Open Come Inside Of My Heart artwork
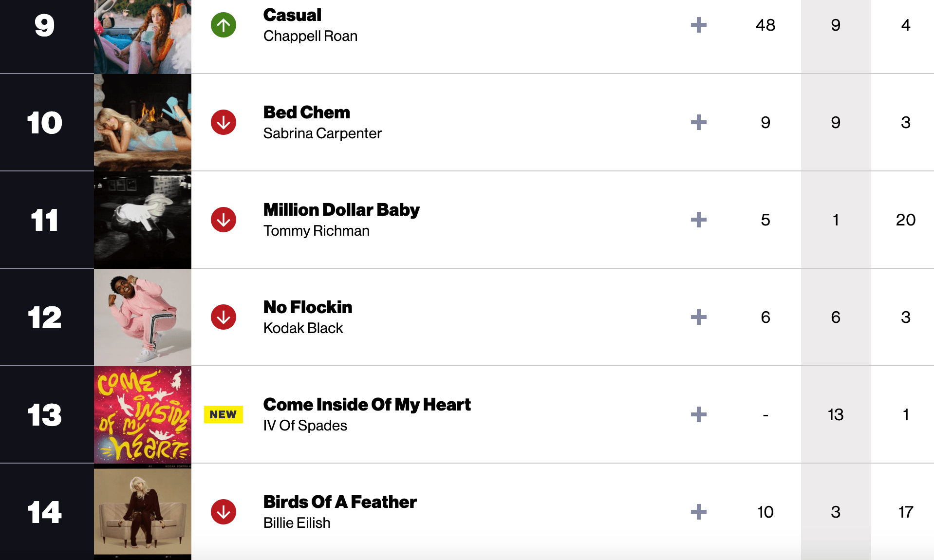 [x=143, y=414]
